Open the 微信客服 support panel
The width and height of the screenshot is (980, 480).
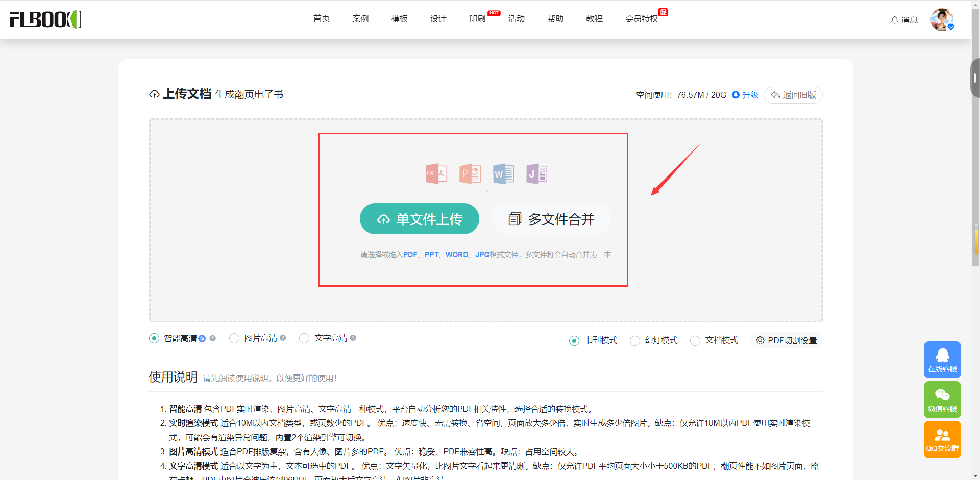click(x=942, y=399)
